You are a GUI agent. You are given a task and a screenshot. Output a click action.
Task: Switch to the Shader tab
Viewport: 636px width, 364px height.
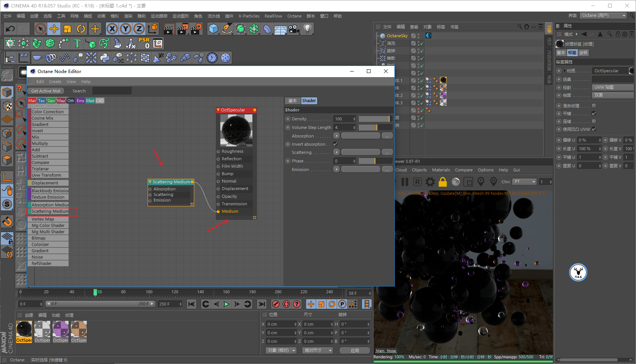(x=309, y=101)
